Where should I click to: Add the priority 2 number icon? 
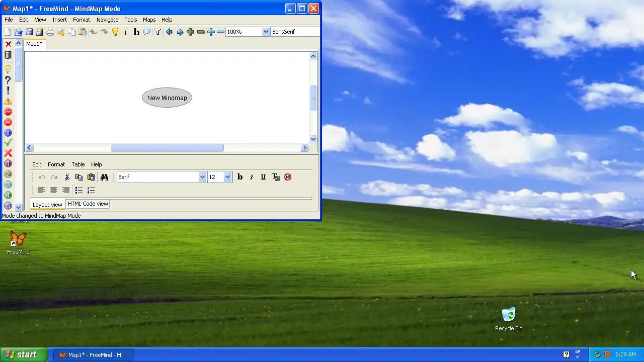8,174
